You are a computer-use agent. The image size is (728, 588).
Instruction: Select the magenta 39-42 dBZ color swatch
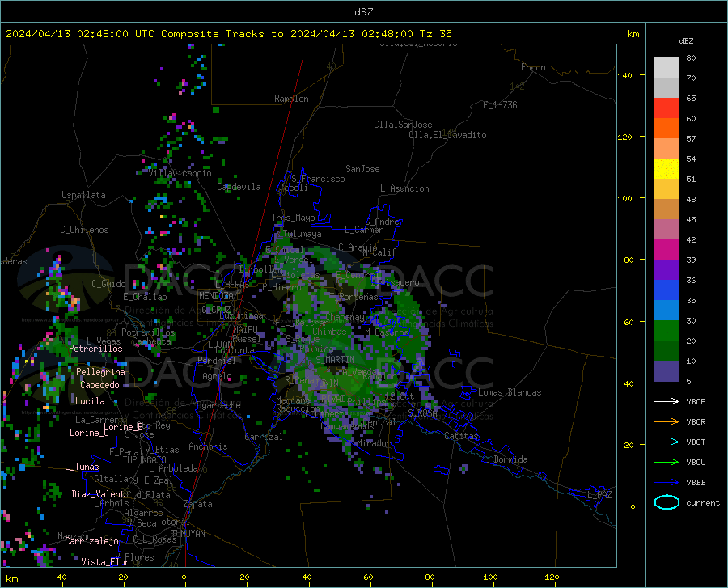point(667,250)
